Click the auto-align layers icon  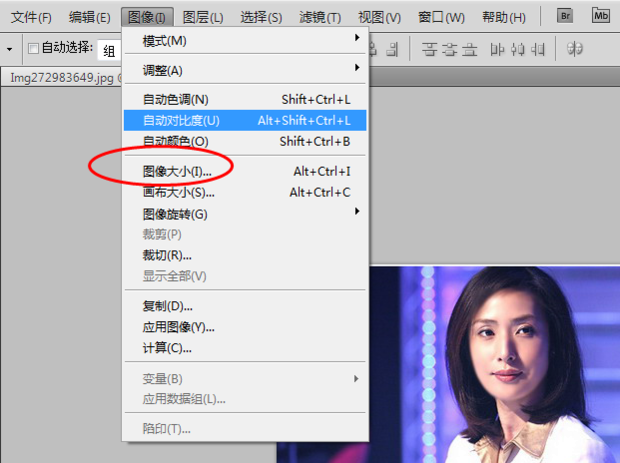[575, 49]
